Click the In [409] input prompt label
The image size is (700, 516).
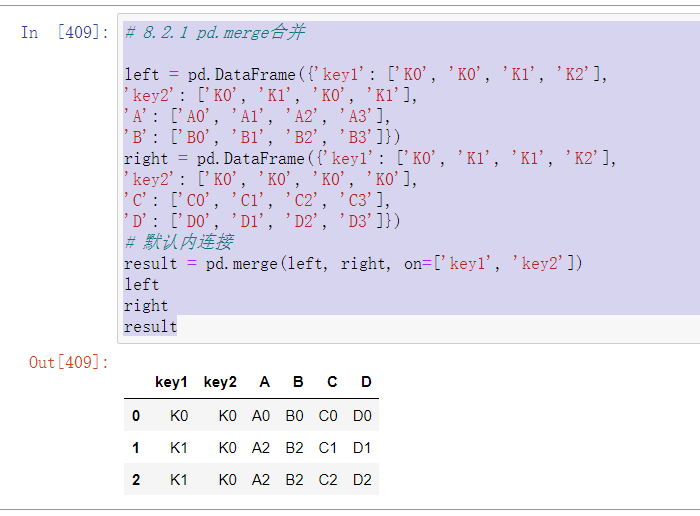click(65, 32)
